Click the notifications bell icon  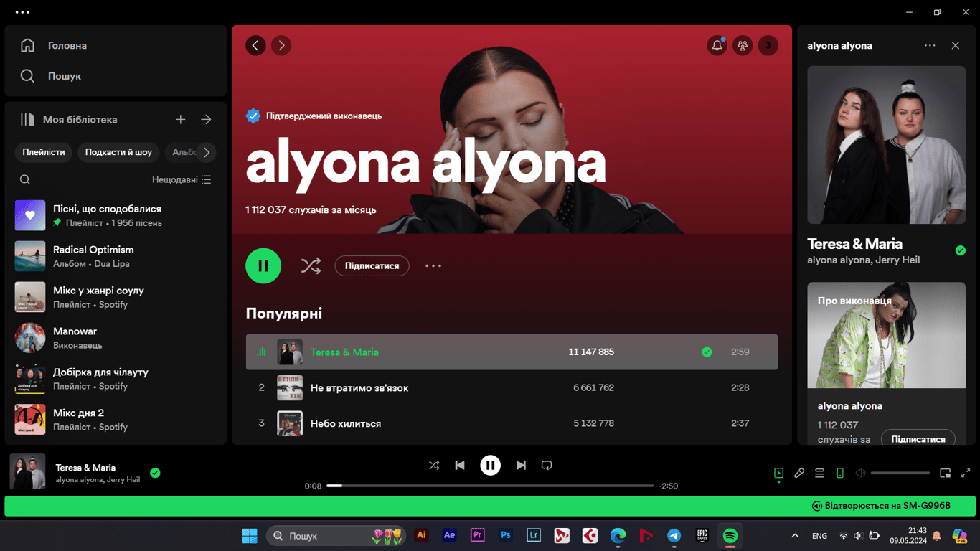coord(717,45)
